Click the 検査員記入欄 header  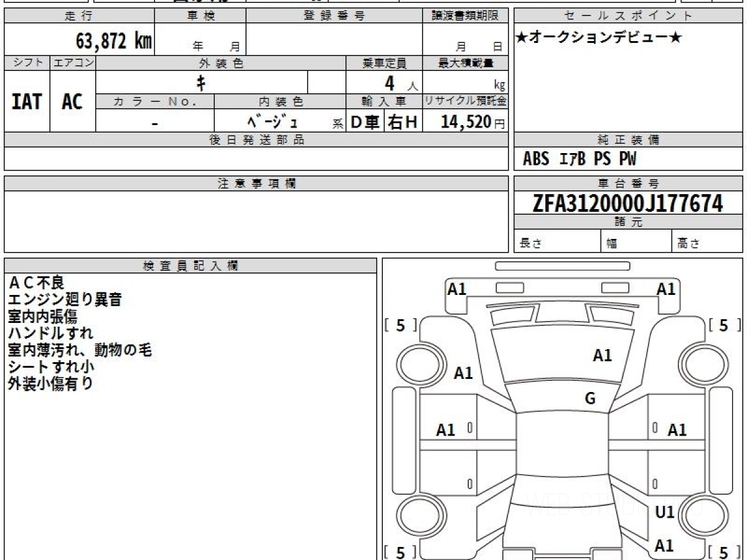(x=190, y=266)
